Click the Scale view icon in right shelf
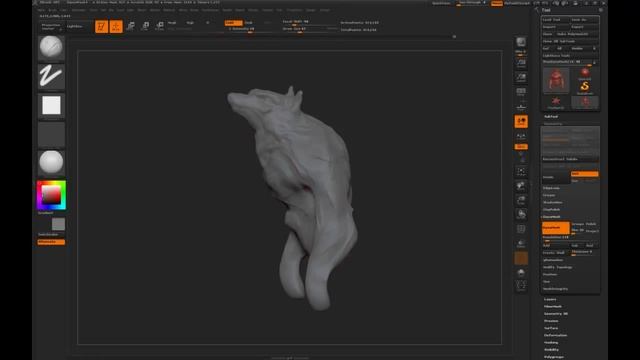 (x=521, y=200)
